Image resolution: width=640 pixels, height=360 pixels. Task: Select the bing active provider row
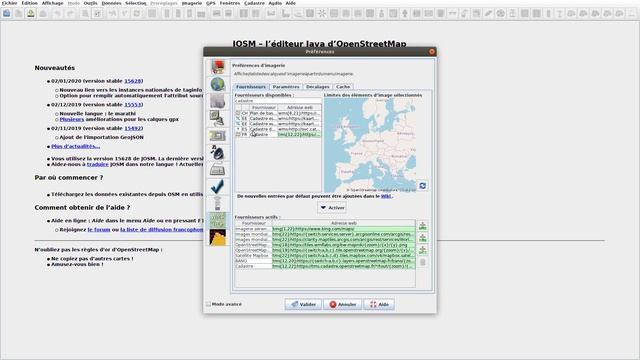[x=325, y=229]
